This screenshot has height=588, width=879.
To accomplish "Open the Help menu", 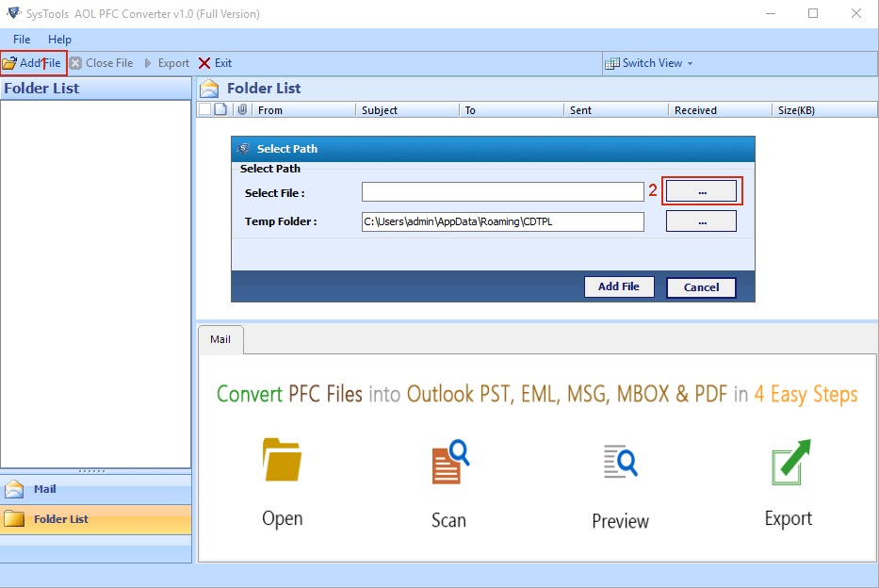I will [59, 40].
